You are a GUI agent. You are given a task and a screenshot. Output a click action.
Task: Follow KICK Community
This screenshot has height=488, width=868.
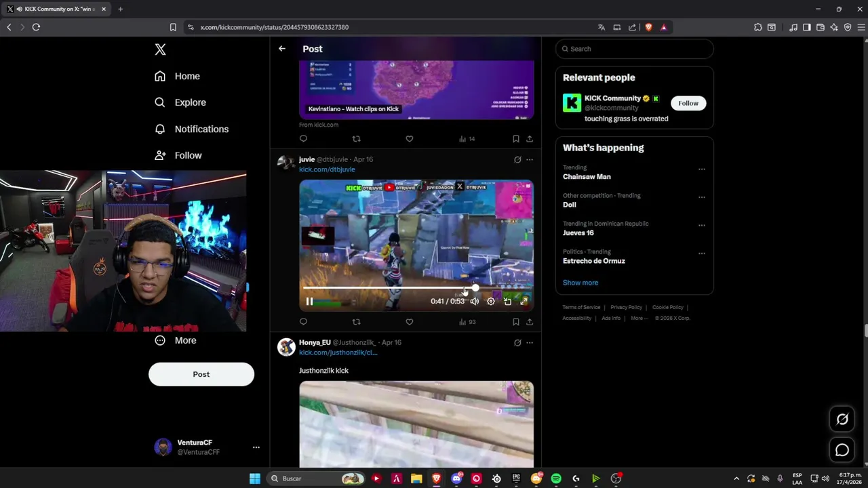click(x=688, y=103)
